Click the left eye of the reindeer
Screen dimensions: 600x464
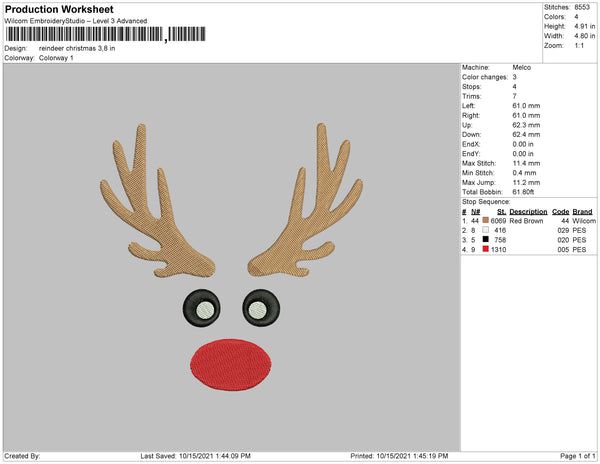tap(201, 308)
